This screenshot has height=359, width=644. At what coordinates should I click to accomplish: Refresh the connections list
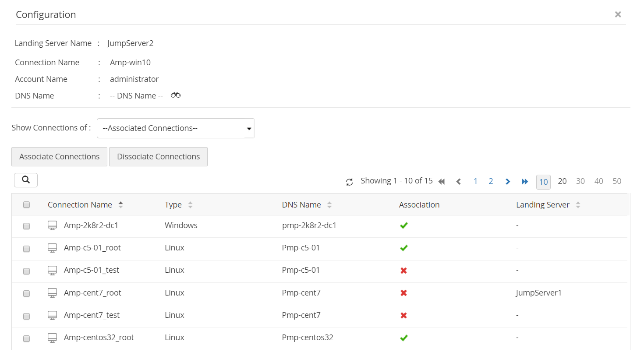349,181
